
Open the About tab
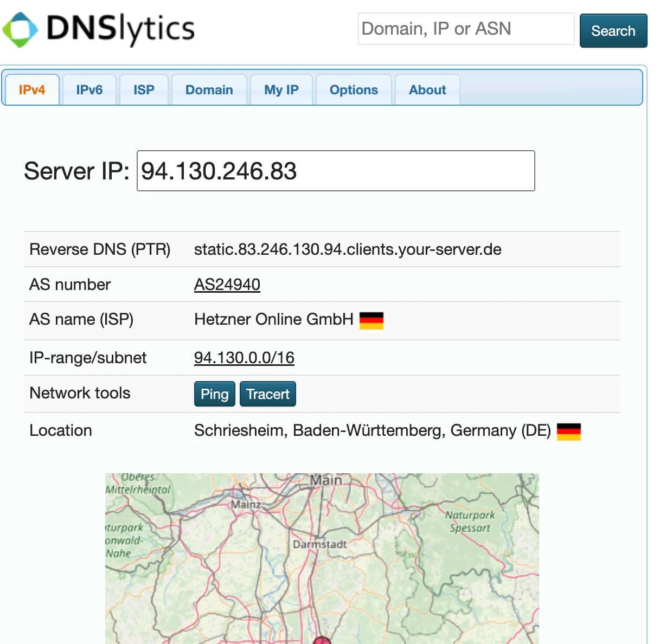coord(427,89)
